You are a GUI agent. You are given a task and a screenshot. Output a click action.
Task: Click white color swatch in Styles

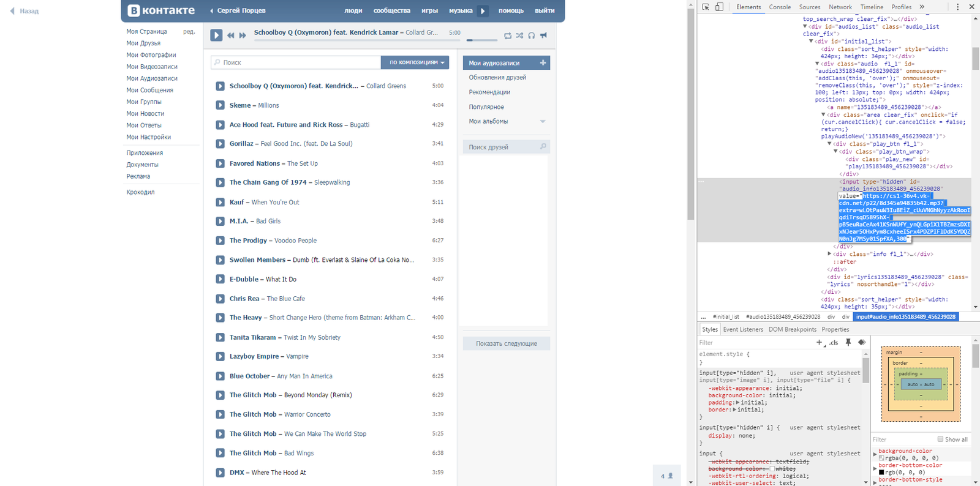point(773,469)
